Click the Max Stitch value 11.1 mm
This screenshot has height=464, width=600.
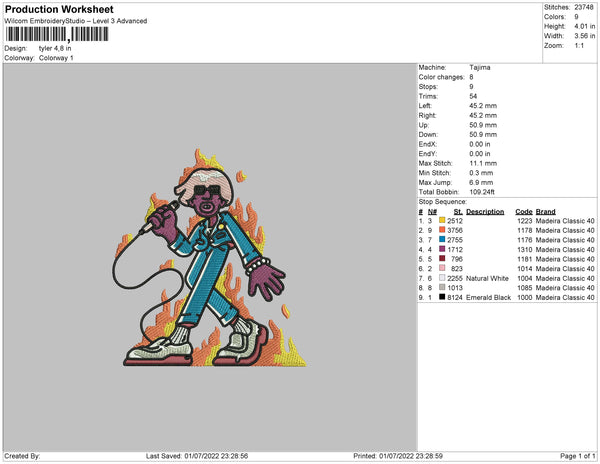pyautogui.click(x=483, y=163)
